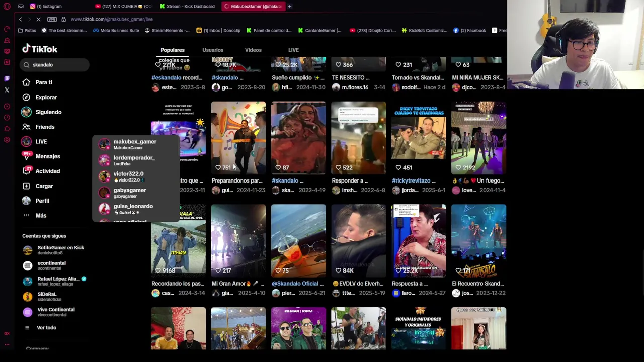Open Siguiendo in the sidebar
This screenshot has height=362, width=644.
click(x=42, y=112)
